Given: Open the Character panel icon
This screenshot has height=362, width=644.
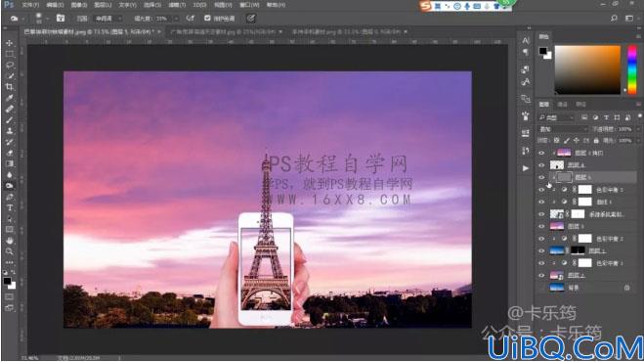Looking at the screenshot, I should coord(526,40).
